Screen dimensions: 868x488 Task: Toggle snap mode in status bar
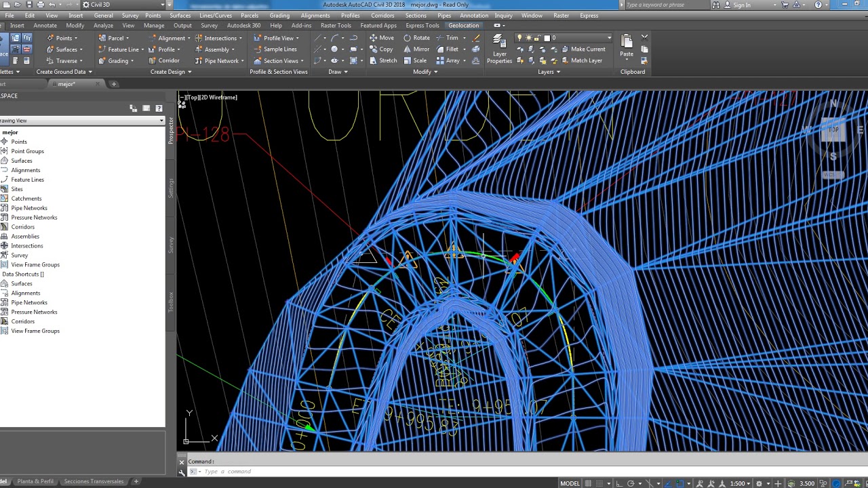point(598,483)
